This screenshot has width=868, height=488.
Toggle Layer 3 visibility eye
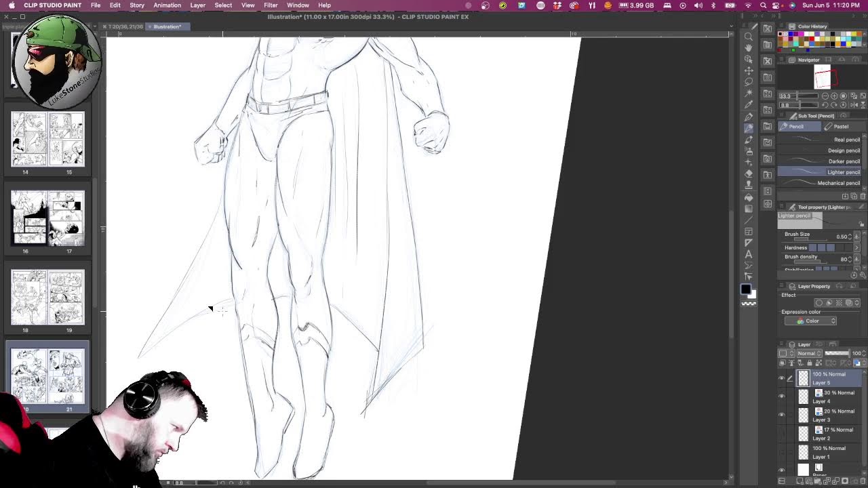(781, 415)
